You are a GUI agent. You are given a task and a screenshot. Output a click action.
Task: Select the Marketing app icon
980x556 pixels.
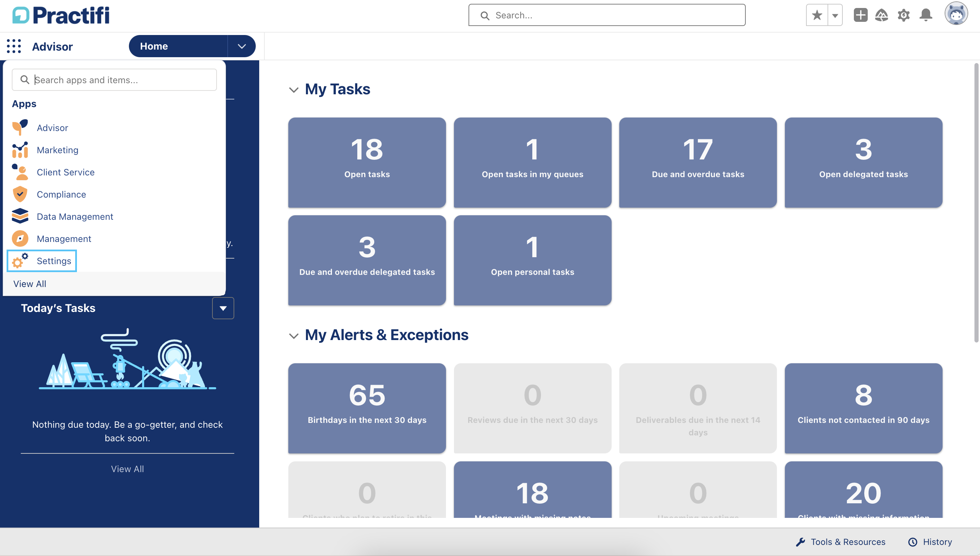[20, 150]
